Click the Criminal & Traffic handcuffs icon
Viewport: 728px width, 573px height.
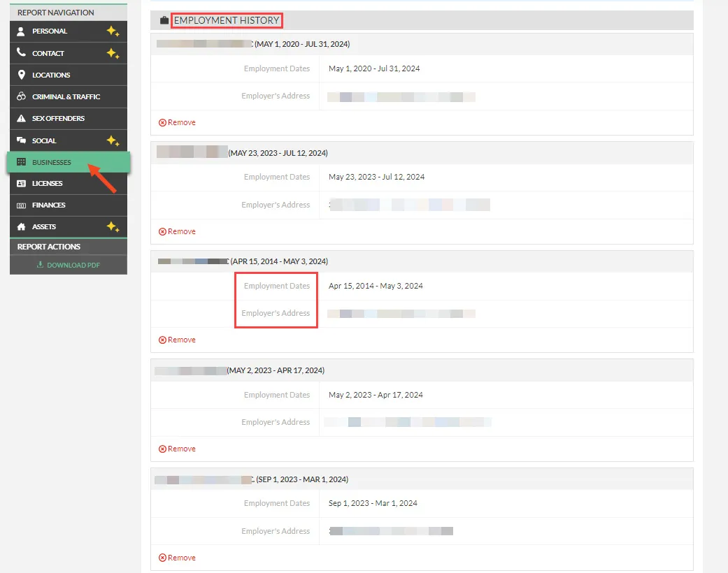pyautogui.click(x=21, y=96)
